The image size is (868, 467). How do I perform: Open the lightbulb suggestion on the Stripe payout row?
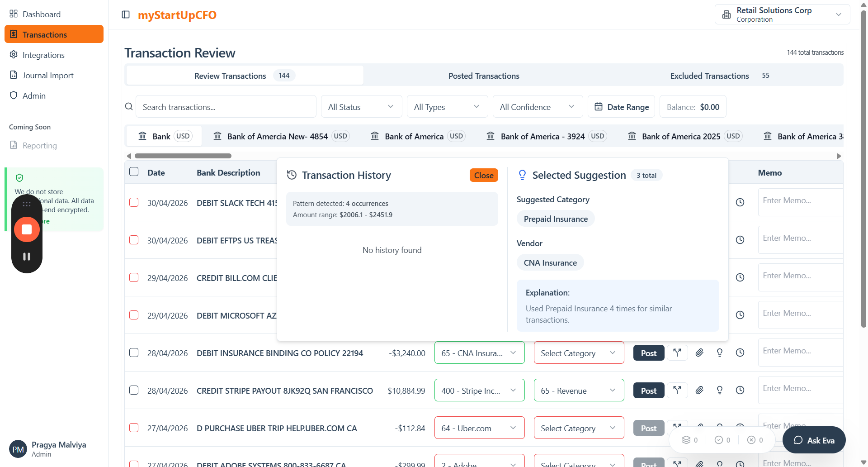click(x=719, y=390)
